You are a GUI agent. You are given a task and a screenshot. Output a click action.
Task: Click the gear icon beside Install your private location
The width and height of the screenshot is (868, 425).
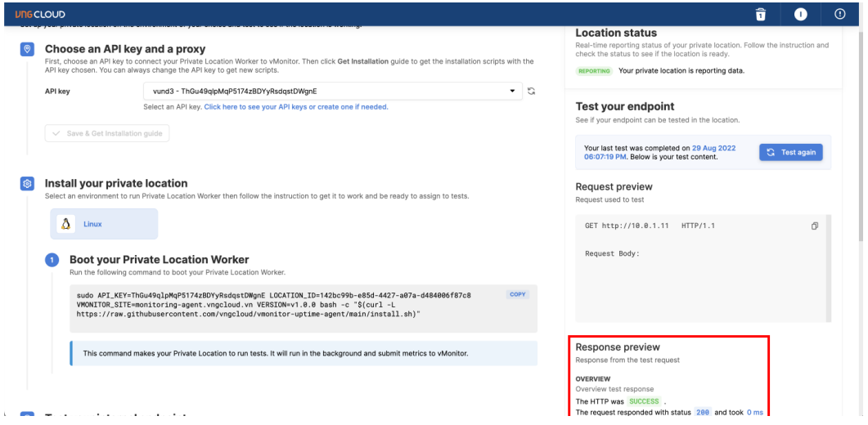click(25, 184)
